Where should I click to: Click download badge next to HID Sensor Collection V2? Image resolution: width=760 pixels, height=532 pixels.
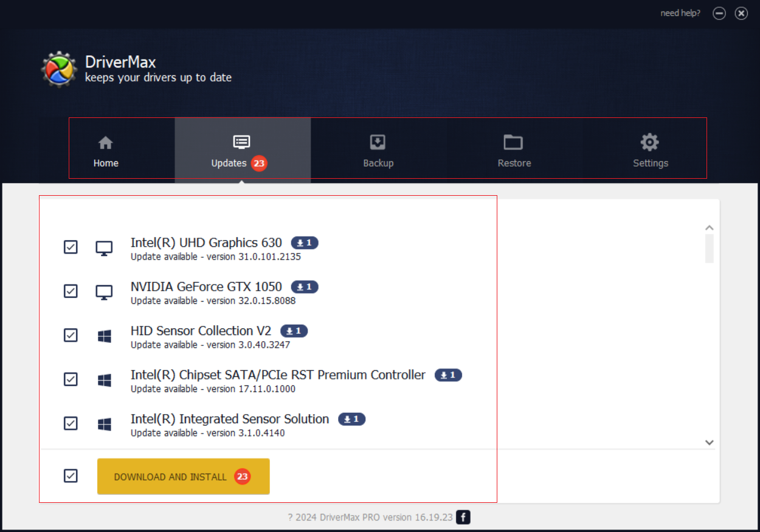(x=294, y=331)
